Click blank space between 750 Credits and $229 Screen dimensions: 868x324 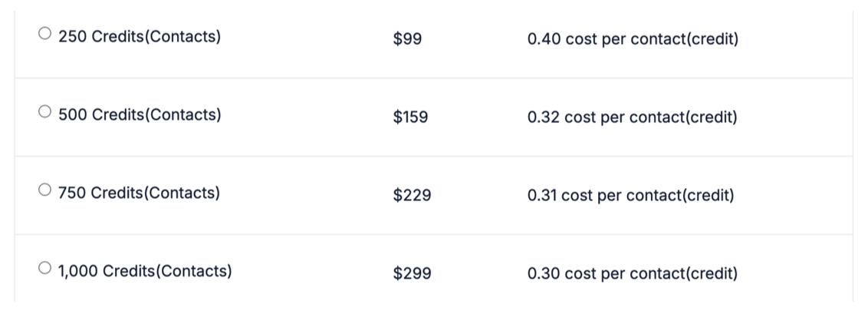pos(307,194)
